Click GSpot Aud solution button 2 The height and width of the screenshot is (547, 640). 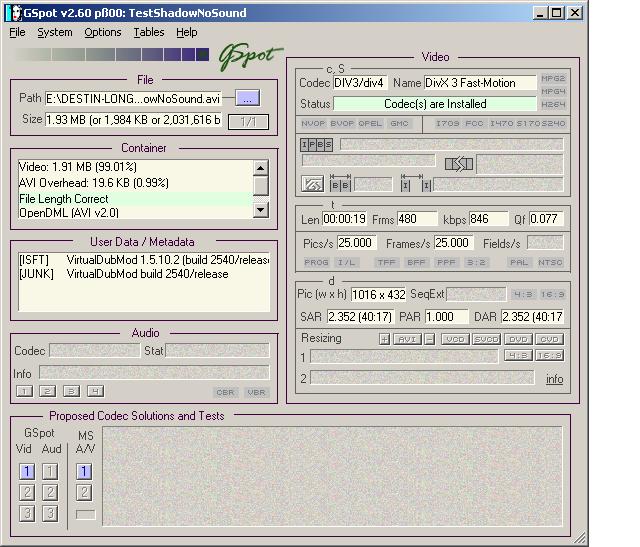pos(50,492)
